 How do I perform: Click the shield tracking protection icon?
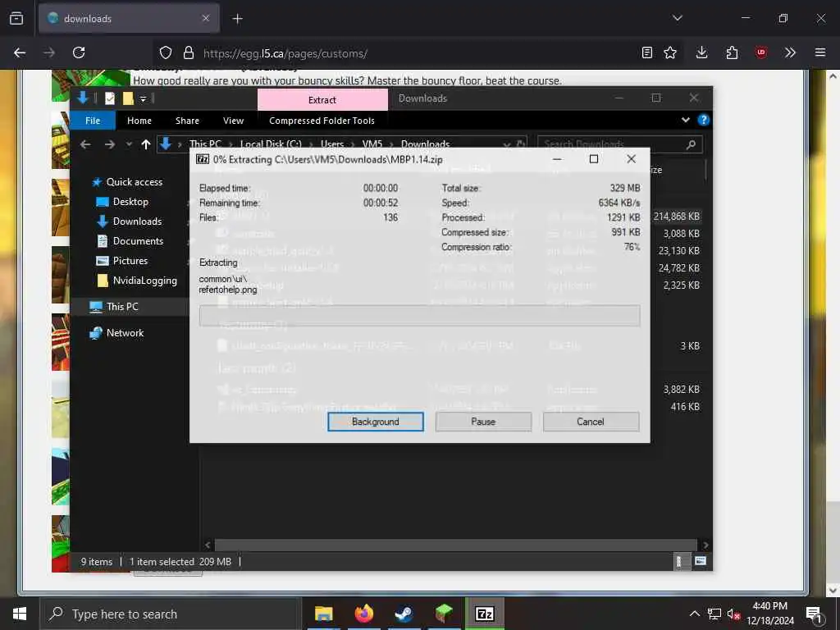[166, 52]
